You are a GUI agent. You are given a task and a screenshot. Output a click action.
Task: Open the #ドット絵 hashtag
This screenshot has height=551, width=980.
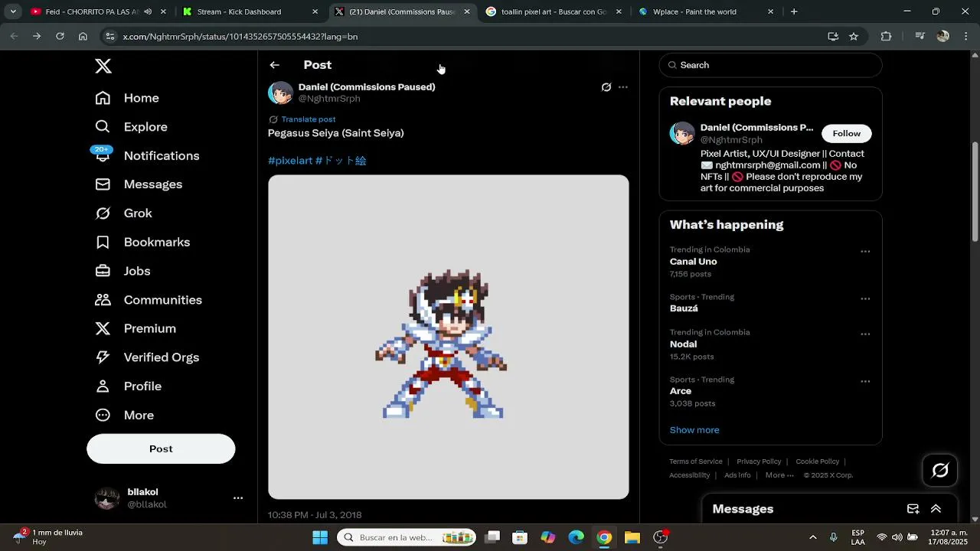click(x=341, y=161)
